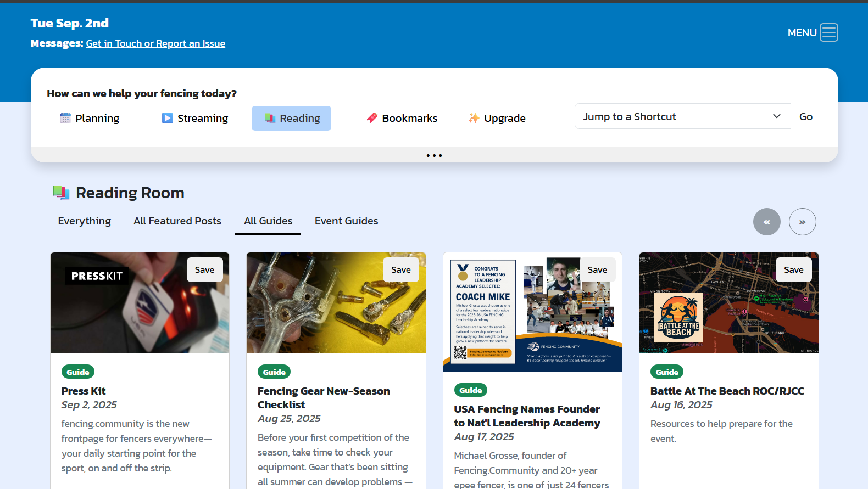Click the 'Aug 16, 2025' date text
Screen dimensions: 868x489
[681, 404]
